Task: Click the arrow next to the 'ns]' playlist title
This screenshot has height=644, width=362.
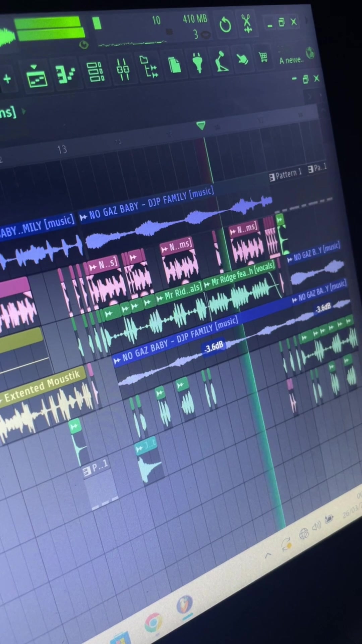Action: tap(24, 111)
